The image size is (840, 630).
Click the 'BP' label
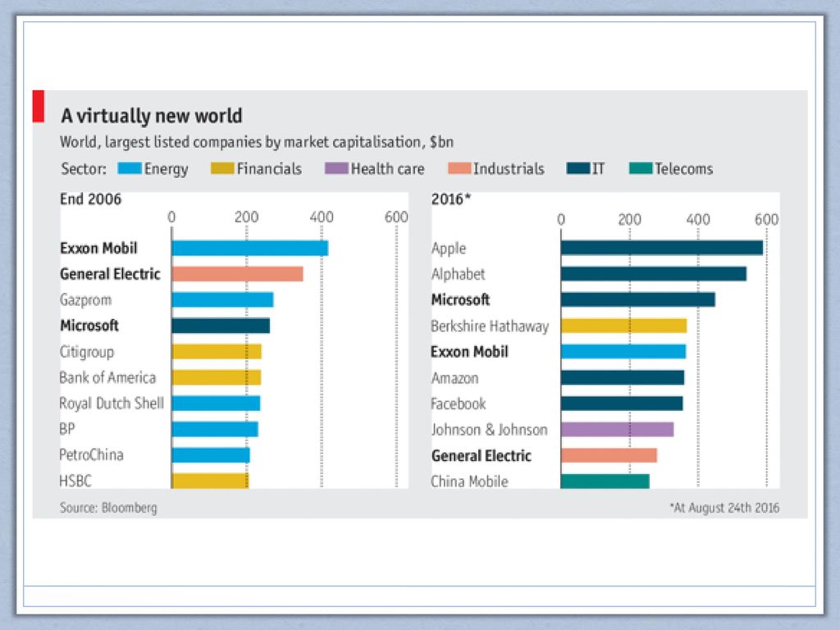67,429
